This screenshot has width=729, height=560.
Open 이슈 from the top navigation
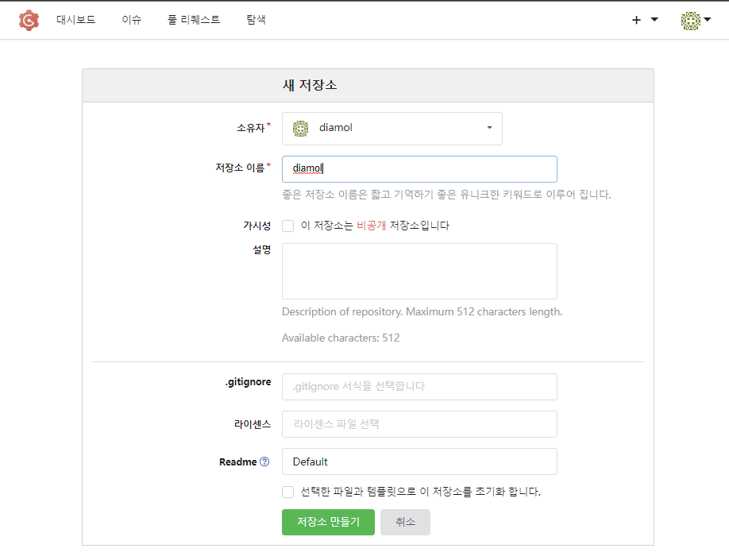[132, 20]
